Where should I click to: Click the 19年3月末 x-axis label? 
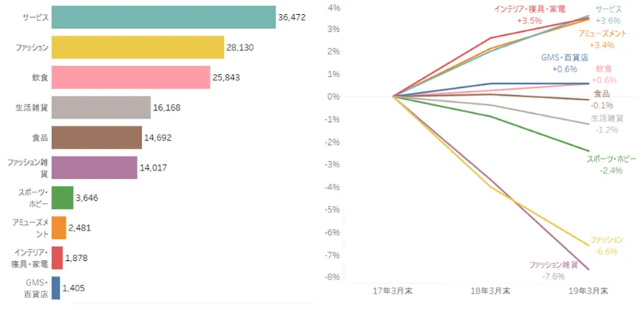[x=589, y=291]
